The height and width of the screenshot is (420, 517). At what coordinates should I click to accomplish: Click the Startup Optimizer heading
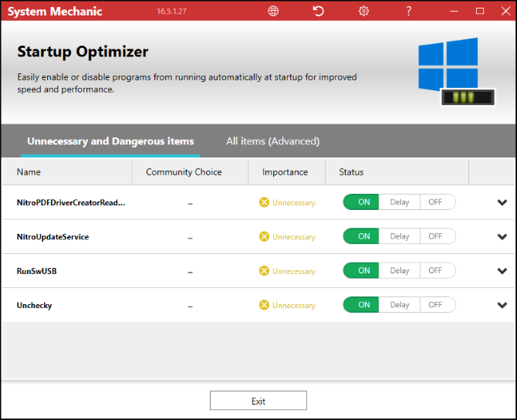coord(83,52)
